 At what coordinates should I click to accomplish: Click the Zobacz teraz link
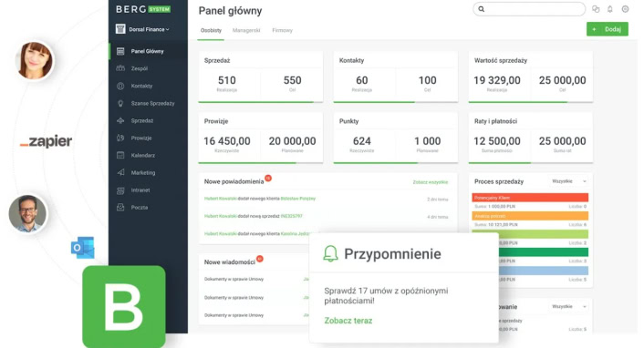(x=348, y=321)
